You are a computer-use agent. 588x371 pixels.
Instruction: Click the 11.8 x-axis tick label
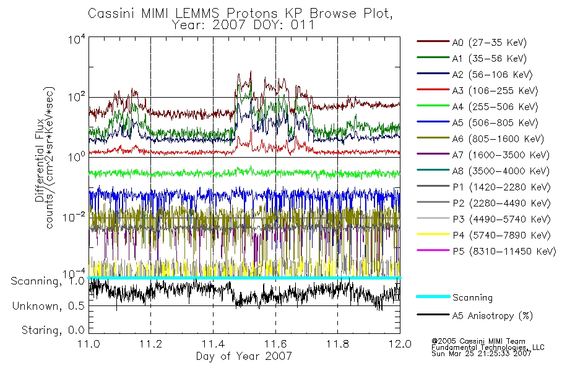(x=337, y=344)
